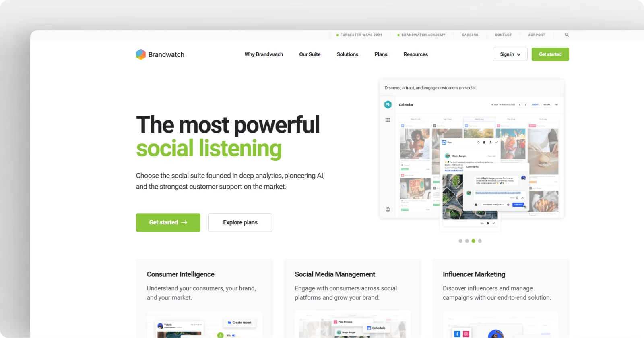Viewport: 644px width, 338px height.
Task: Open the Solutions menu
Action: pos(347,54)
